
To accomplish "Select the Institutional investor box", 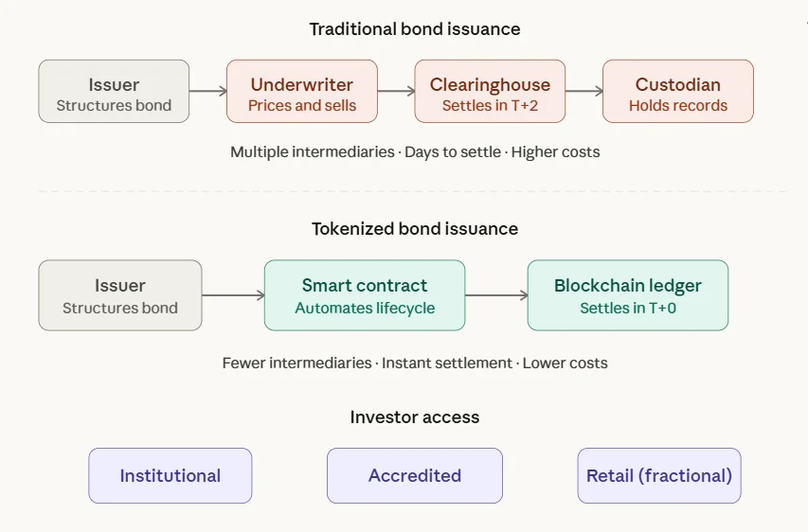I will (171, 475).
